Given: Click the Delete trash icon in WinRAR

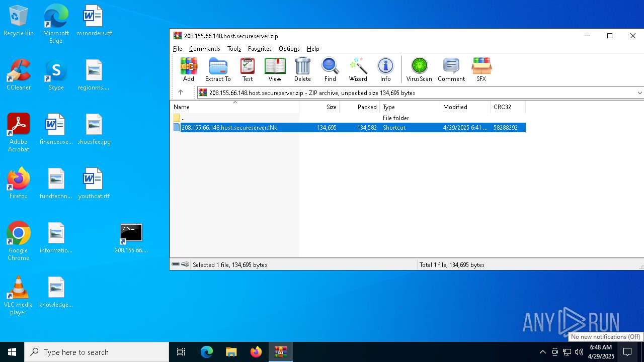Looking at the screenshot, I should coord(302,69).
